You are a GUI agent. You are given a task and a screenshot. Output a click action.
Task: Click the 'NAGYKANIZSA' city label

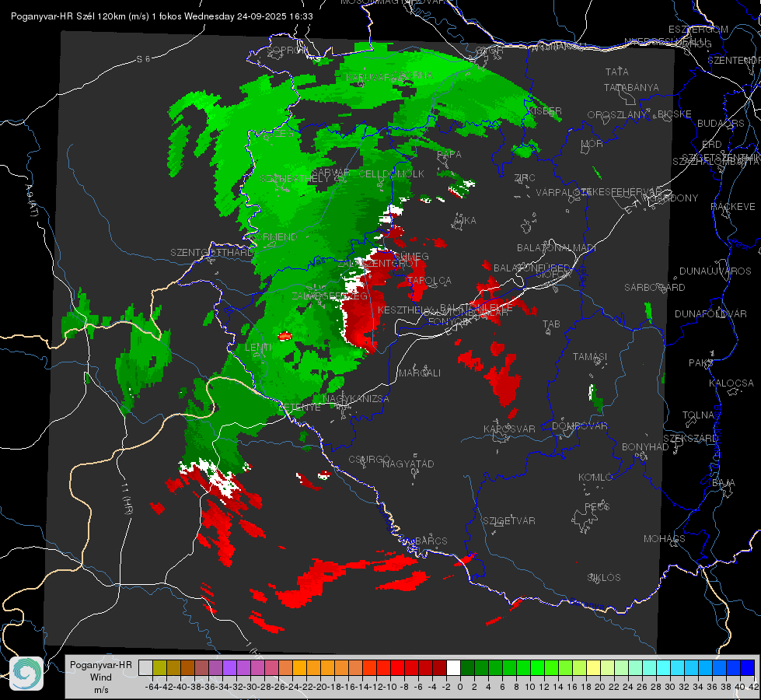pos(356,399)
